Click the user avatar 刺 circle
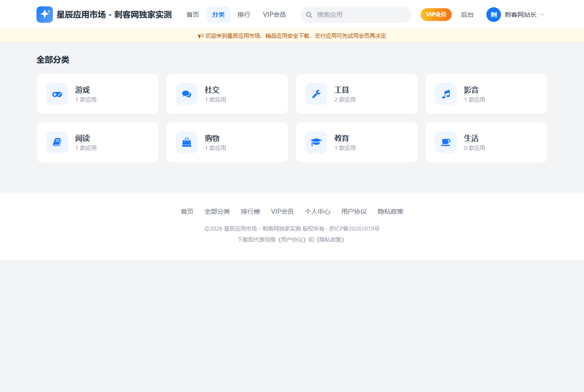The height and width of the screenshot is (392, 584). (494, 15)
